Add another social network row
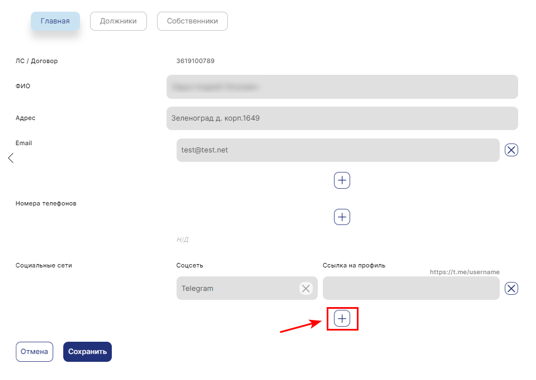Viewport: 536px width, 380px height. pos(342,319)
